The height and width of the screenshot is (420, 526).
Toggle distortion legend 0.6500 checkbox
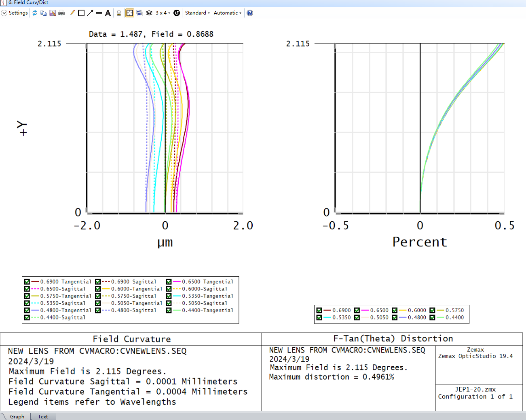click(x=357, y=311)
